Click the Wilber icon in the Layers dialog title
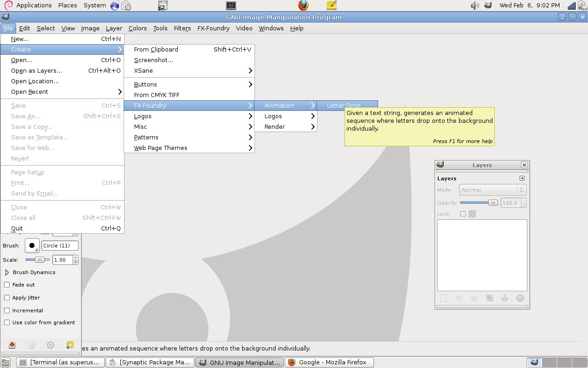 tap(440, 165)
